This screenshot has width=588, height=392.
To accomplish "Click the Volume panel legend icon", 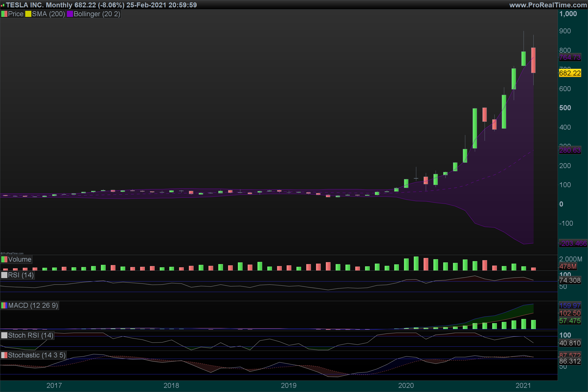I will [x=4, y=259].
